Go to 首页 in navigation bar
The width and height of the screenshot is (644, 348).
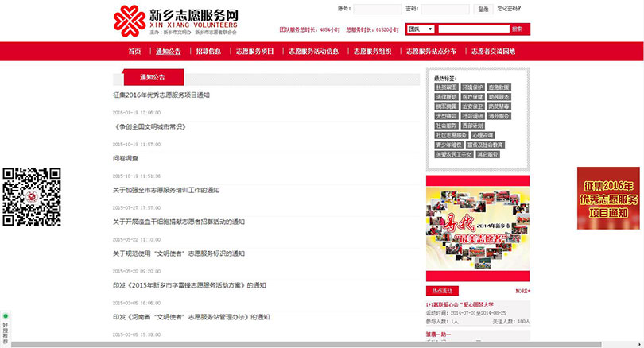point(134,52)
